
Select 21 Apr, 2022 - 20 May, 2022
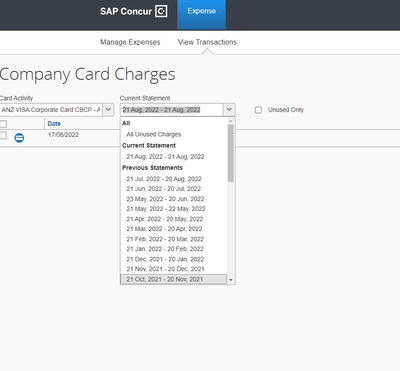(x=165, y=219)
